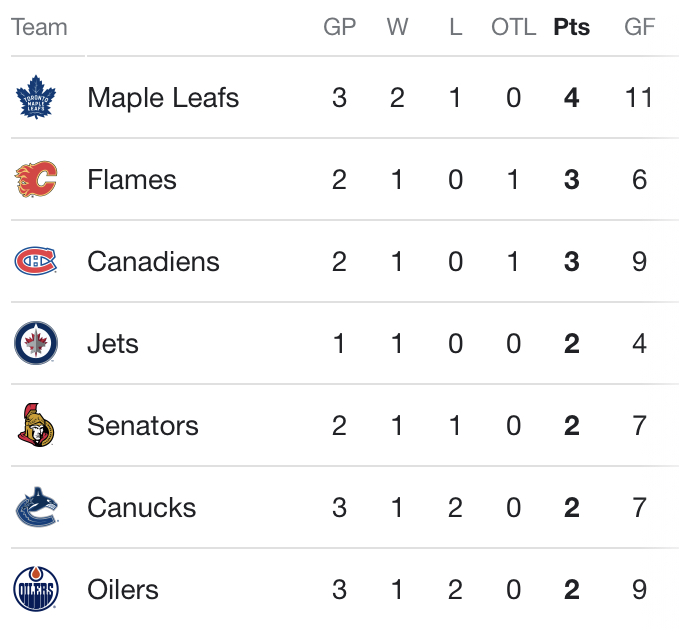The image size is (679, 634).
Task: Click the Montreal Canadiens logo
Action: point(36,261)
